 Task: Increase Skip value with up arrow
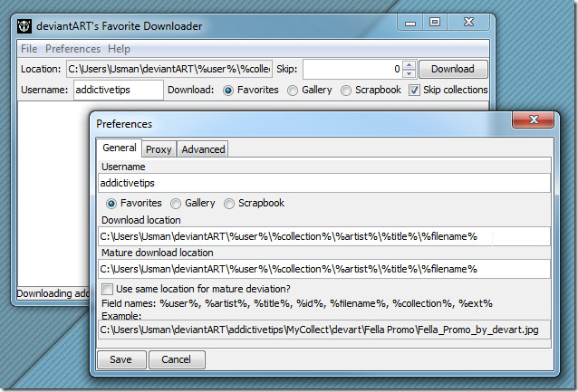tap(409, 65)
